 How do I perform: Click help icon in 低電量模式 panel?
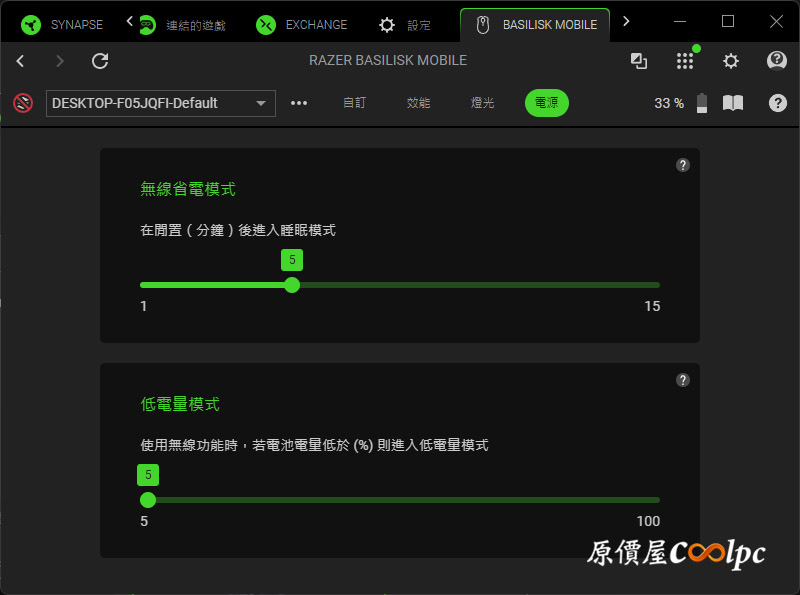click(x=683, y=380)
